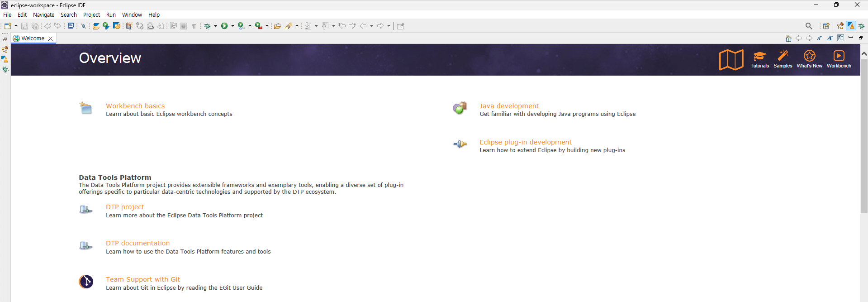Restore the minimized left trim stack
The height and width of the screenshot is (302, 868).
tap(5, 39)
